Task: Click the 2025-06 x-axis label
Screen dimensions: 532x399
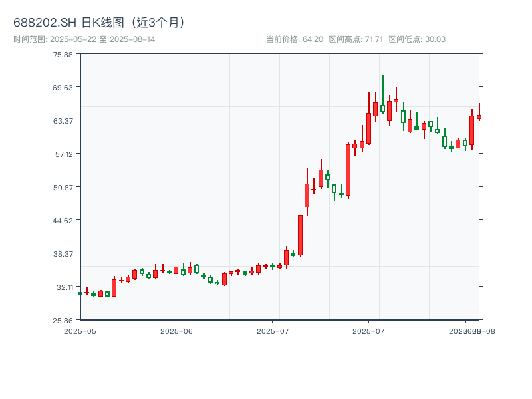Action: pos(176,331)
